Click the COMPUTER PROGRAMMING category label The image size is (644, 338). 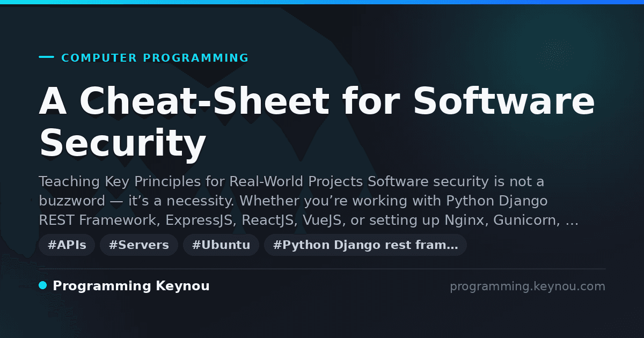[x=155, y=58]
